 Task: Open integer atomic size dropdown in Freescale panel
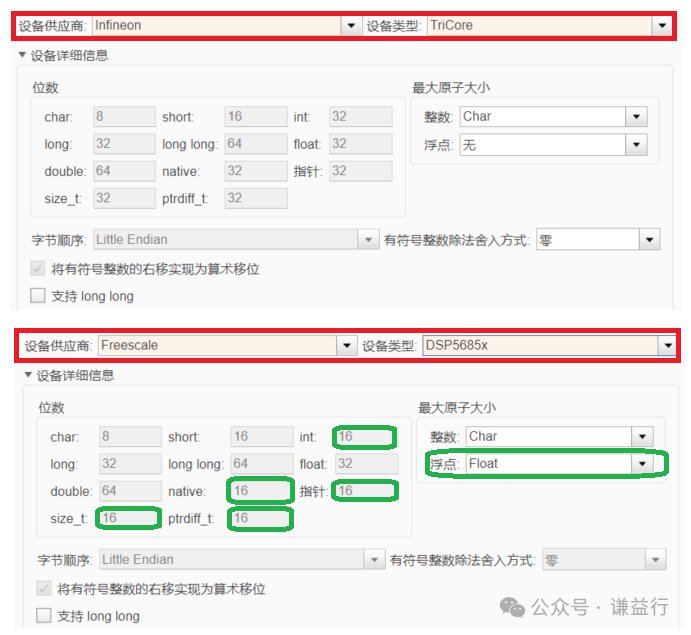click(642, 437)
